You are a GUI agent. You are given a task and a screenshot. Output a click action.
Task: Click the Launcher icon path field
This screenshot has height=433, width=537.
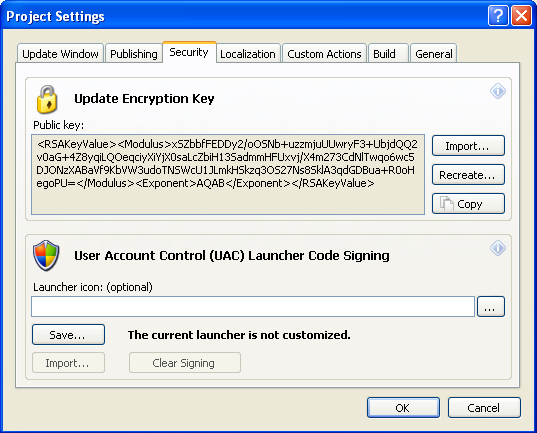(x=253, y=307)
